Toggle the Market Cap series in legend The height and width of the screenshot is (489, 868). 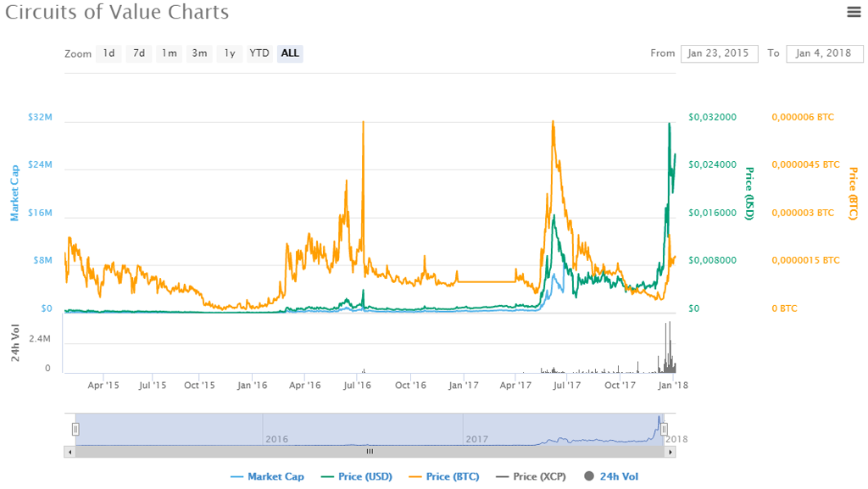click(x=267, y=476)
